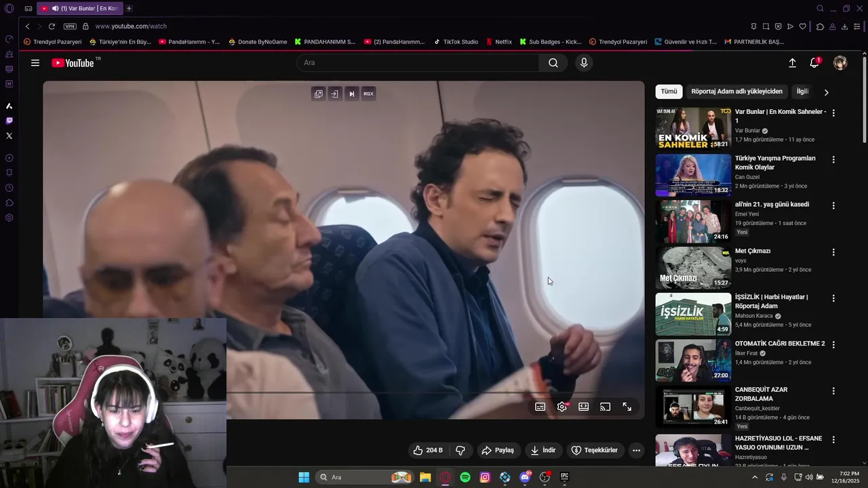The image size is (868, 488).
Task: Start voice search with the microphone icon
Action: point(584,63)
